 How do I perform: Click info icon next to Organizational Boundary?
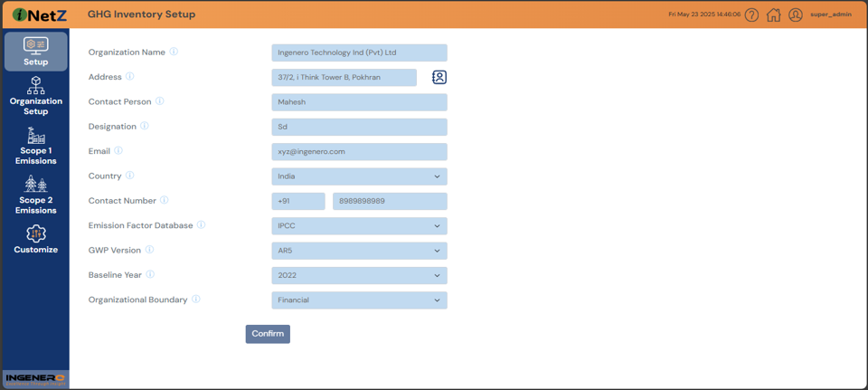tap(195, 300)
